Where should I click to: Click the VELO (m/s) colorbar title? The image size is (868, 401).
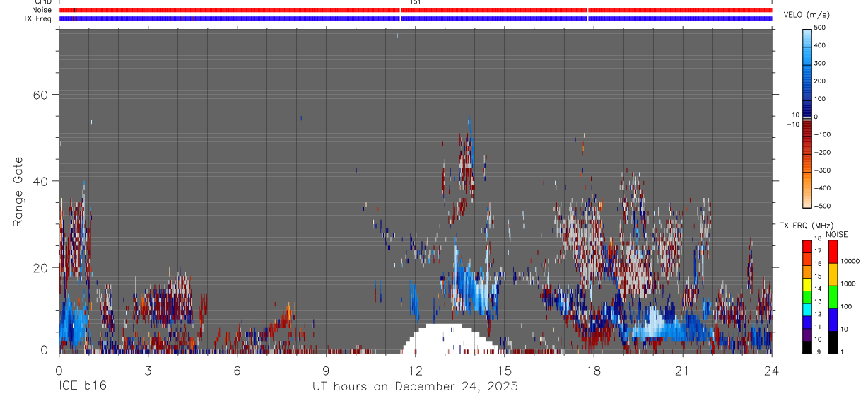coord(807,15)
